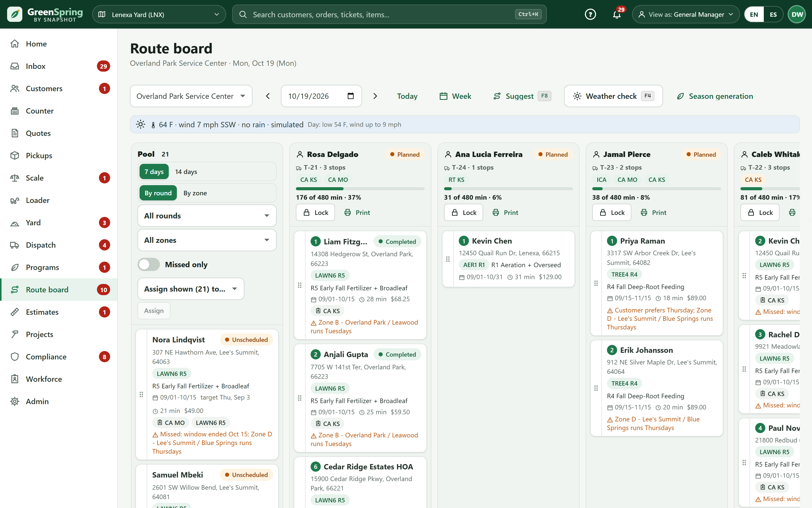Select the 14 days pool range
The width and height of the screenshot is (812, 508).
point(186,172)
